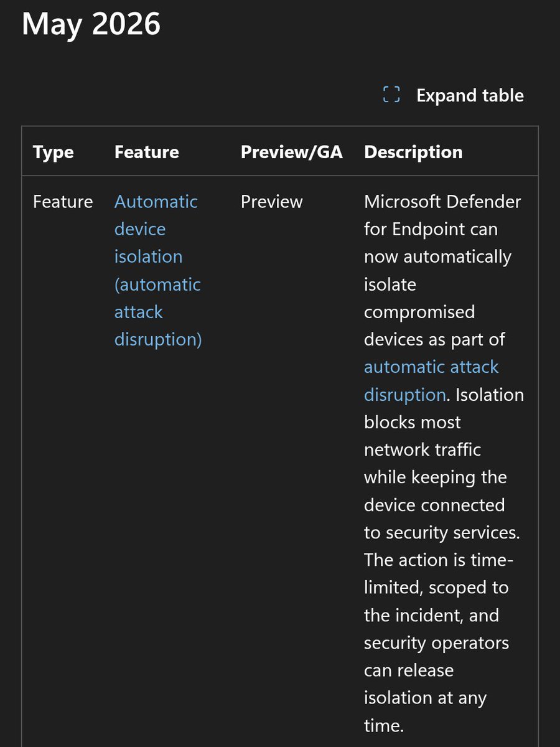Viewport: 560px width, 747px height.
Task: Click the text 'security operators'
Action: [x=436, y=643]
